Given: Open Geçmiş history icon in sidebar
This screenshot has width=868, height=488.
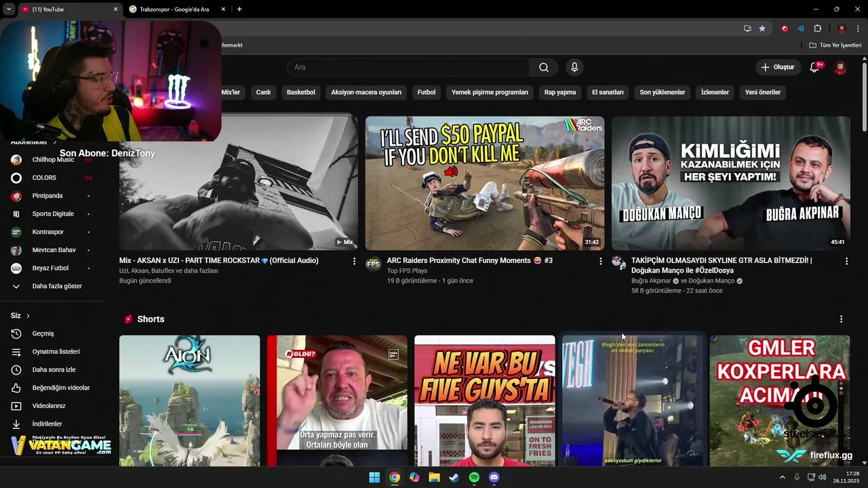Looking at the screenshot, I should [x=16, y=333].
